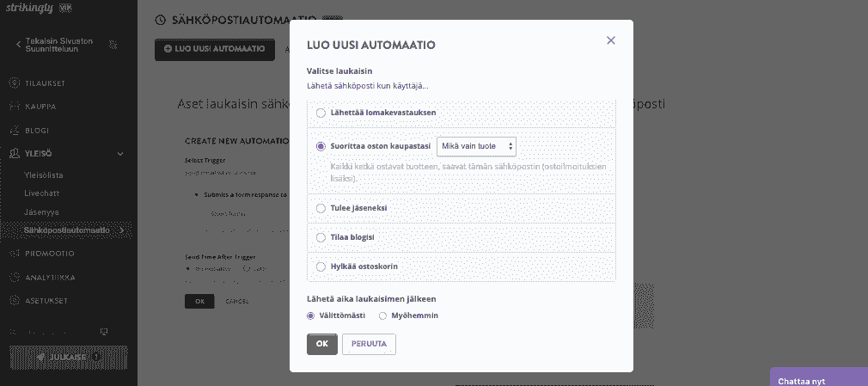The width and height of the screenshot is (868, 386).
Task: Click the rocket icon on Julkaise
Action: click(x=40, y=358)
